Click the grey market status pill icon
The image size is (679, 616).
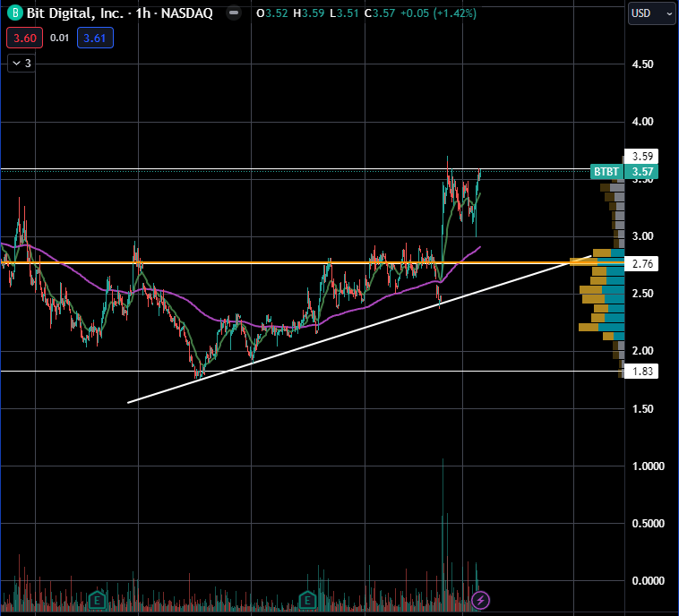pos(234,13)
